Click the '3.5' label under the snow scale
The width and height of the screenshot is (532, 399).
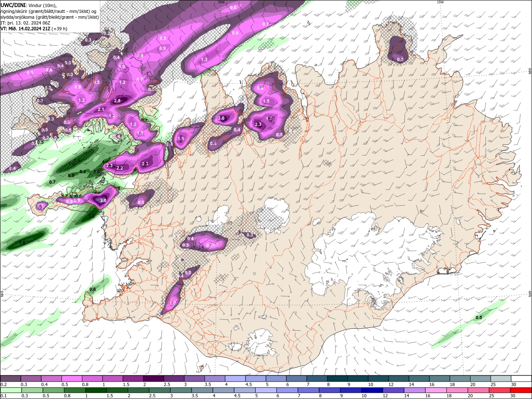point(208,385)
